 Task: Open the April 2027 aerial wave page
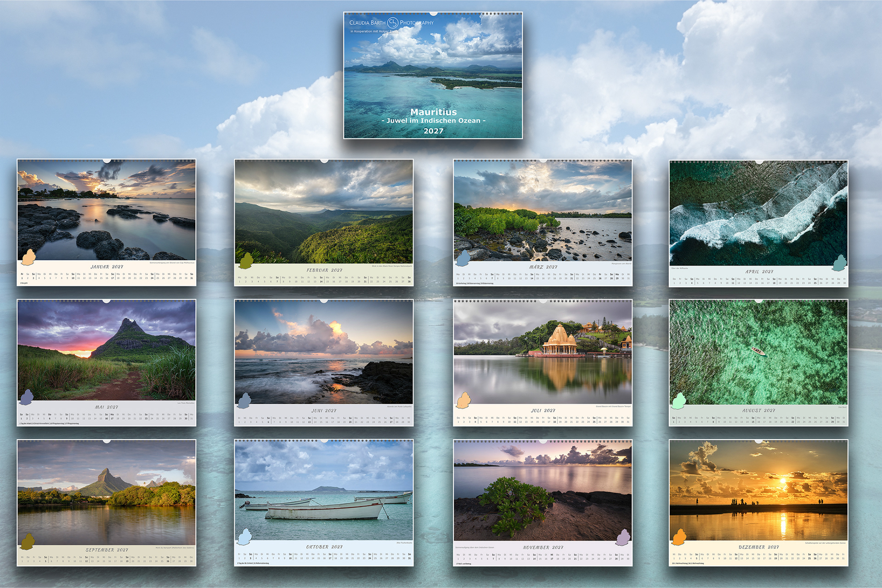coord(758,223)
